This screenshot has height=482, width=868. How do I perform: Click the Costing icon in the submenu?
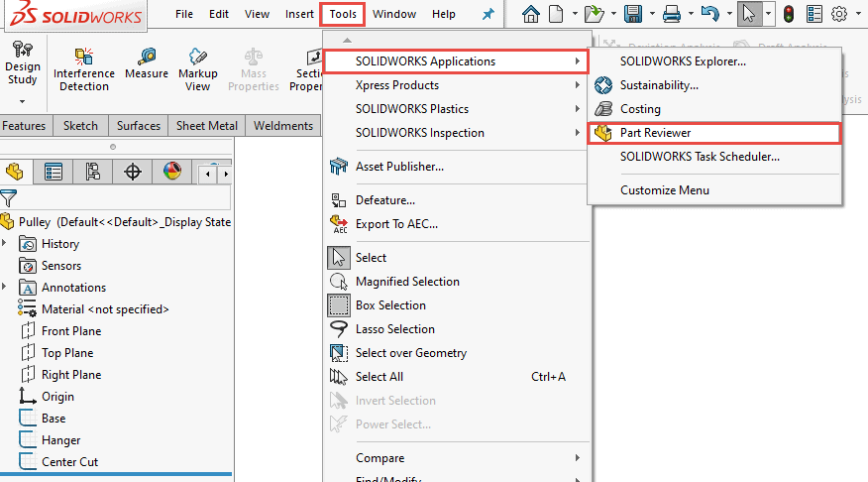click(602, 109)
